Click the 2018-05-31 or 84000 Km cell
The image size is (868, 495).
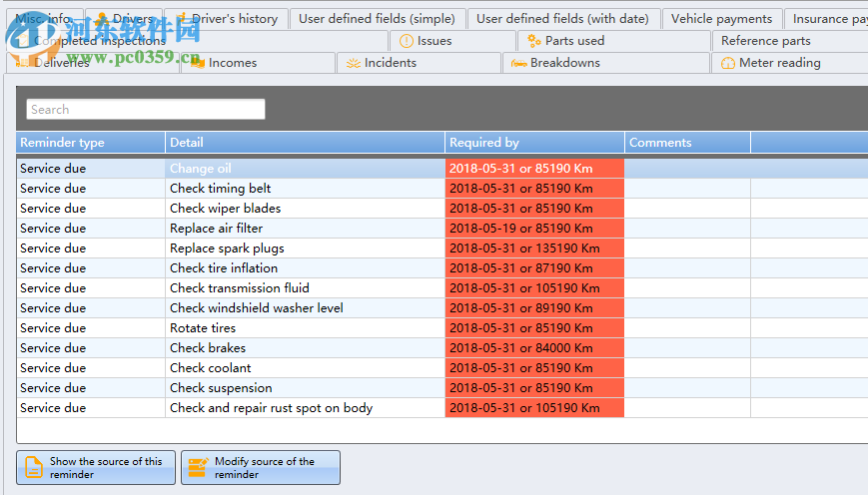(534, 347)
